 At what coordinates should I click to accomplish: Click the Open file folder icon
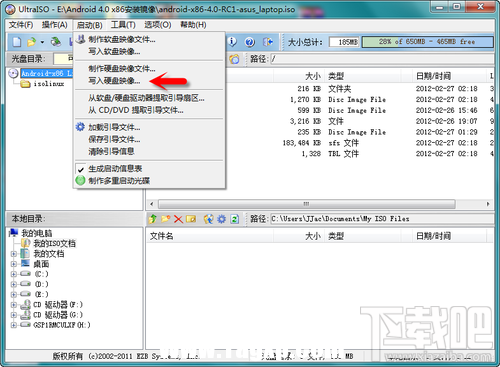[x=31, y=42]
